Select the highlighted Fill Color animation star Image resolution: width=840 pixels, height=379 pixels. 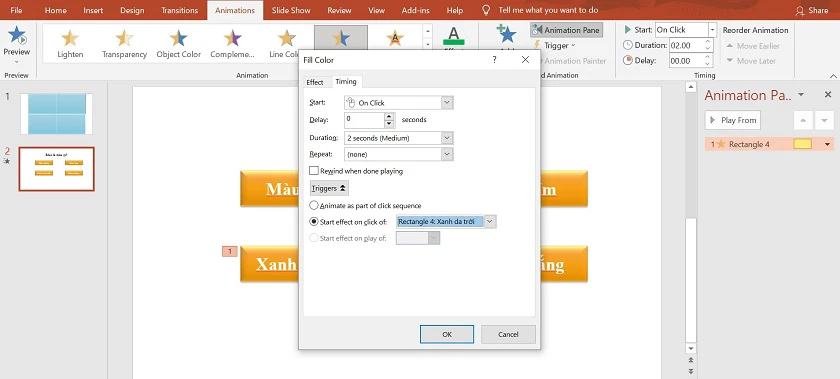pos(341,38)
